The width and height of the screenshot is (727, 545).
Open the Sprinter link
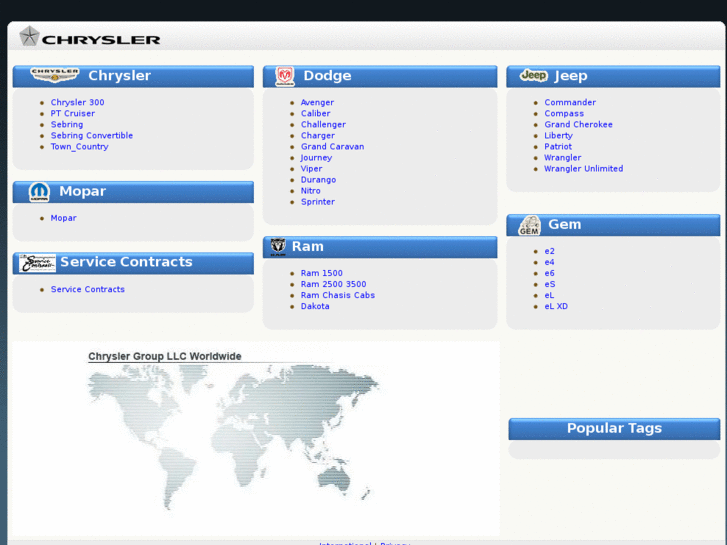coord(318,202)
